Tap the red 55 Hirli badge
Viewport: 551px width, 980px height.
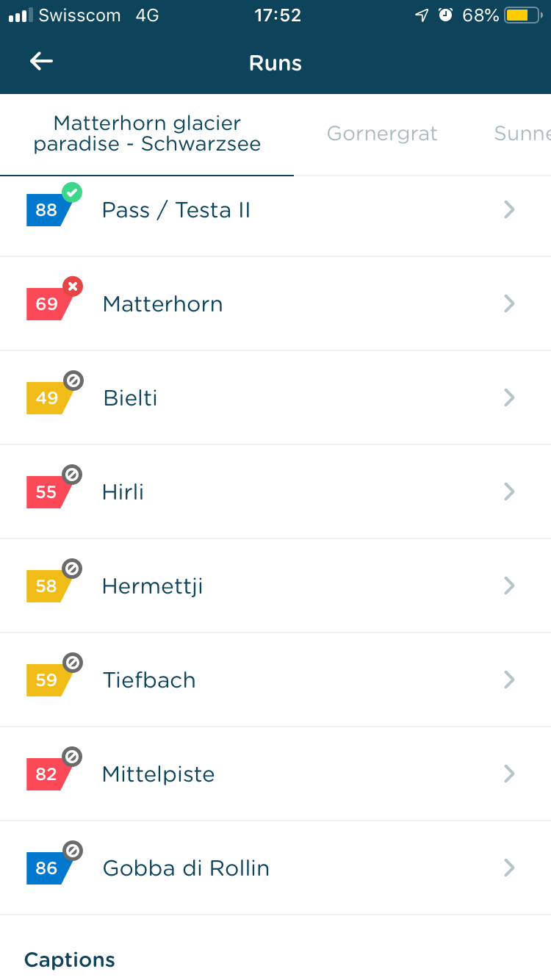tap(48, 492)
